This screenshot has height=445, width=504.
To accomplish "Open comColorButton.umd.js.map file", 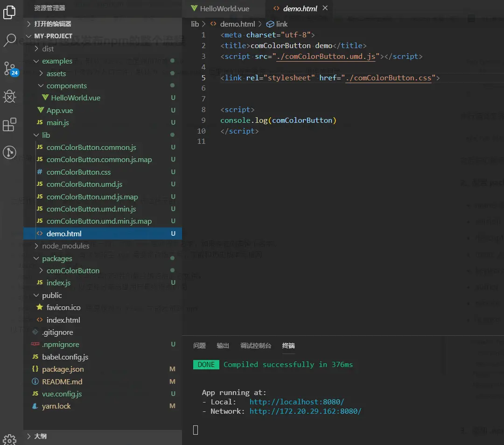I will pos(103,197).
